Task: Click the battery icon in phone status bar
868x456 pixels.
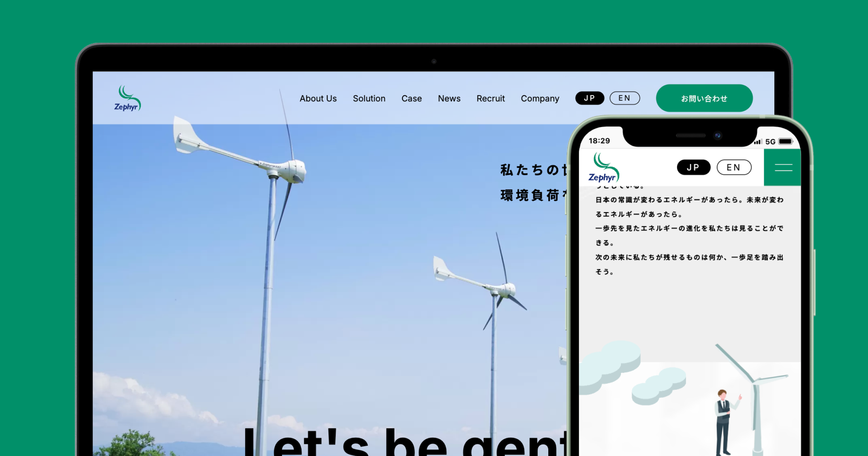Action: tap(786, 142)
